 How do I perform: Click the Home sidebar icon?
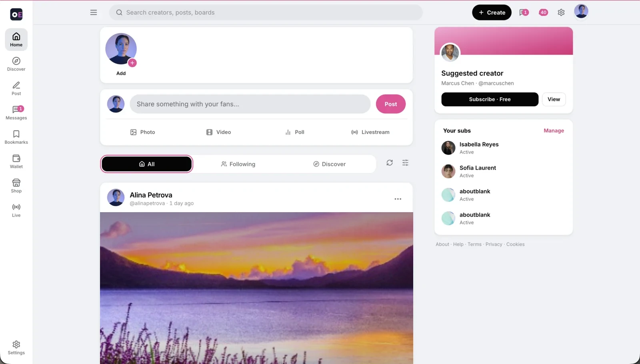click(x=16, y=40)
